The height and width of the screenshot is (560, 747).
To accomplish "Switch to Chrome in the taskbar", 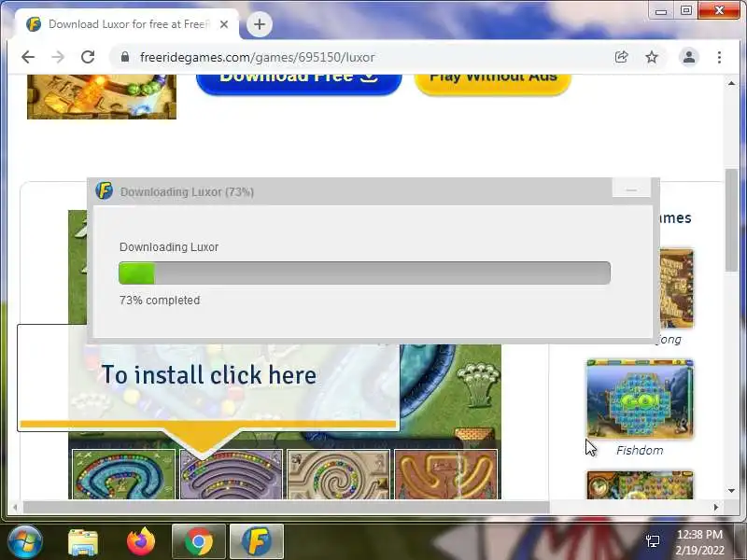I will 199,542.
